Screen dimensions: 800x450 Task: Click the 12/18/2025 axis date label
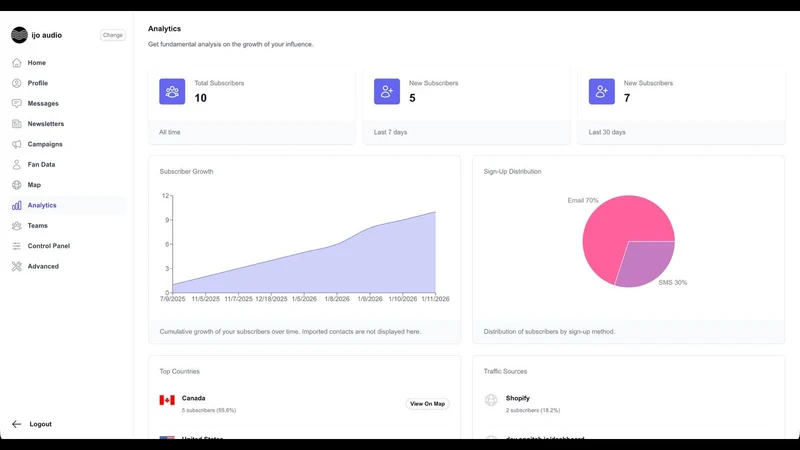tap(271, 299)
